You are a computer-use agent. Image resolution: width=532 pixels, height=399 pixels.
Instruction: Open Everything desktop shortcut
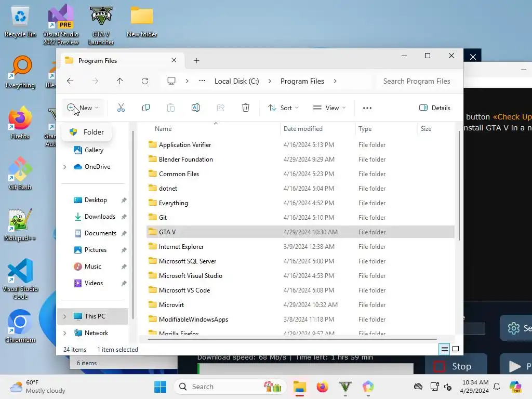[20, 72]
